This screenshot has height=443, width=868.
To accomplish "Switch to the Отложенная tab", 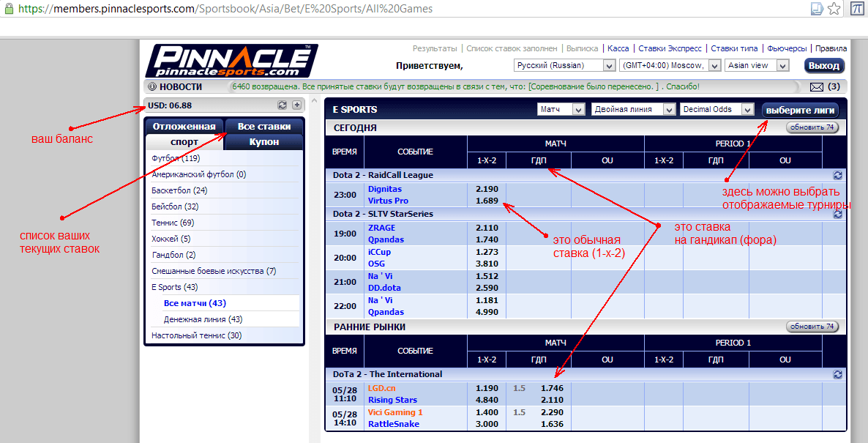I will coord(184,126).
